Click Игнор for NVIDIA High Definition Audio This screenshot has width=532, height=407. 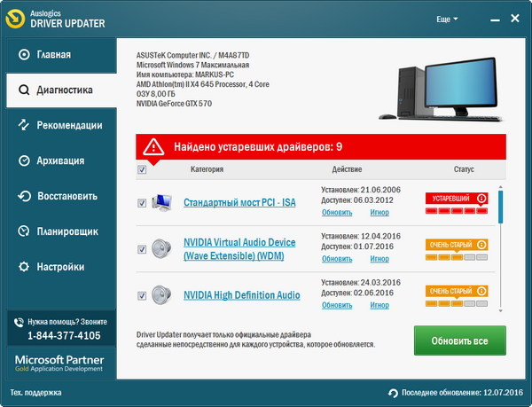pyautogui.click(x=379, y=305)
